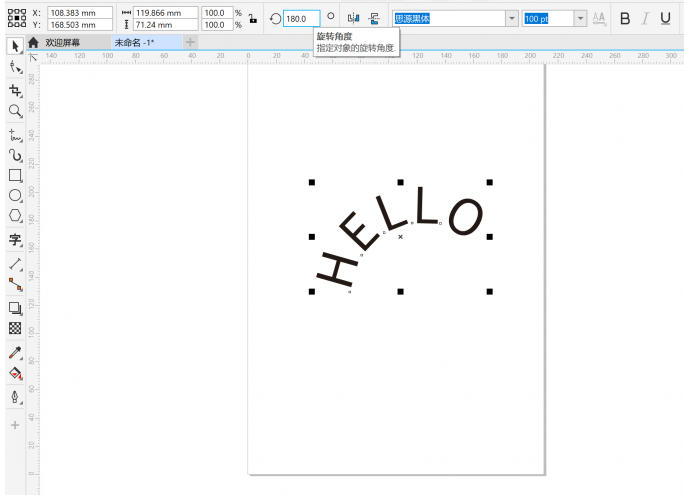The width and height of the screenshot is (684, 495).
Task: Click the rotation angle input field
Action: 300,19
